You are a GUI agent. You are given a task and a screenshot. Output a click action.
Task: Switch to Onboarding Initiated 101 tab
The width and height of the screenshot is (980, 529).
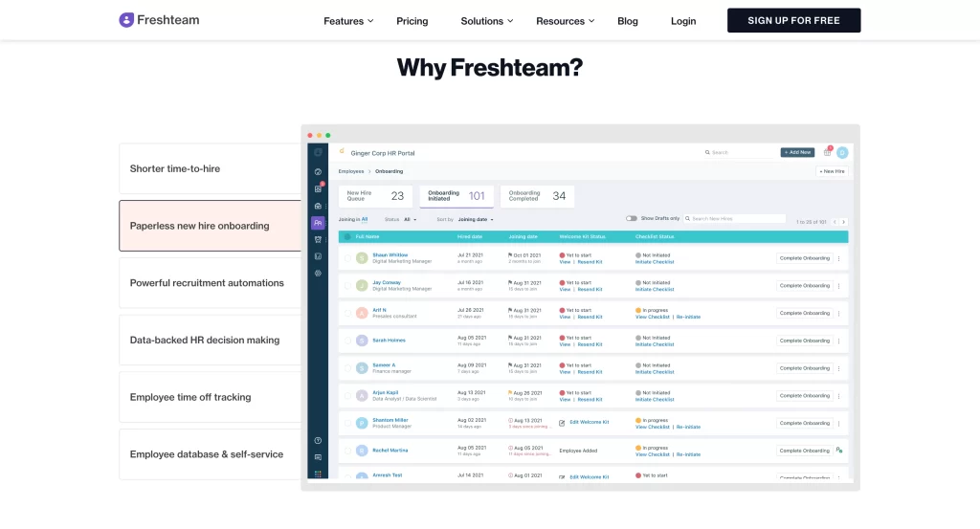(x=457, y=196)
